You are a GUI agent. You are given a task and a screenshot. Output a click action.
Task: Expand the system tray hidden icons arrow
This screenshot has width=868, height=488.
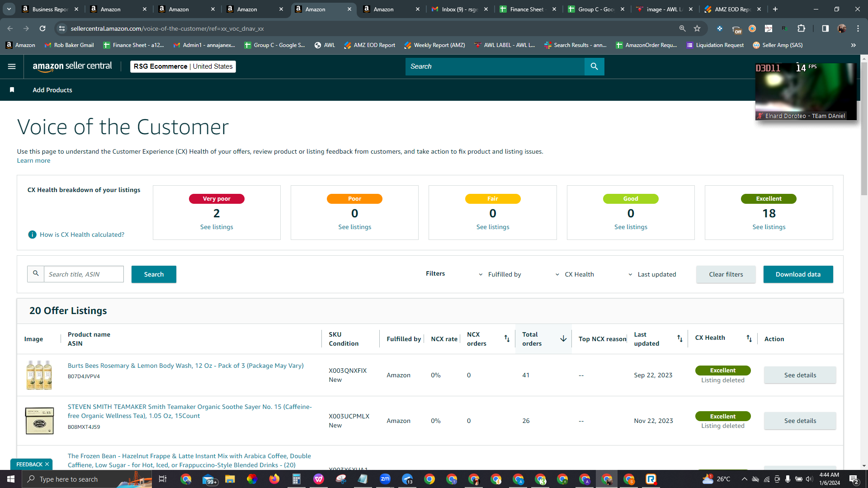744,479
